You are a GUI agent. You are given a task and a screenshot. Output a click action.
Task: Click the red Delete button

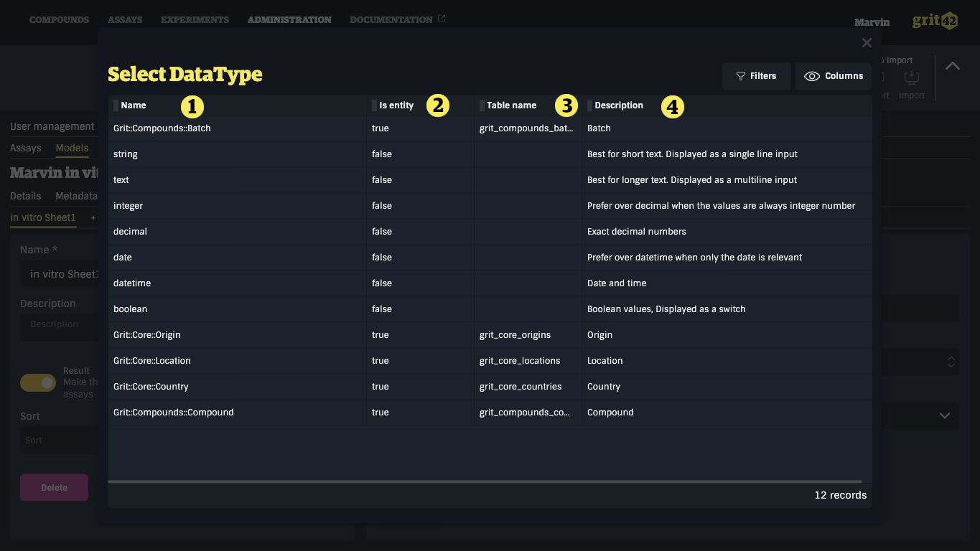(54, 487)
